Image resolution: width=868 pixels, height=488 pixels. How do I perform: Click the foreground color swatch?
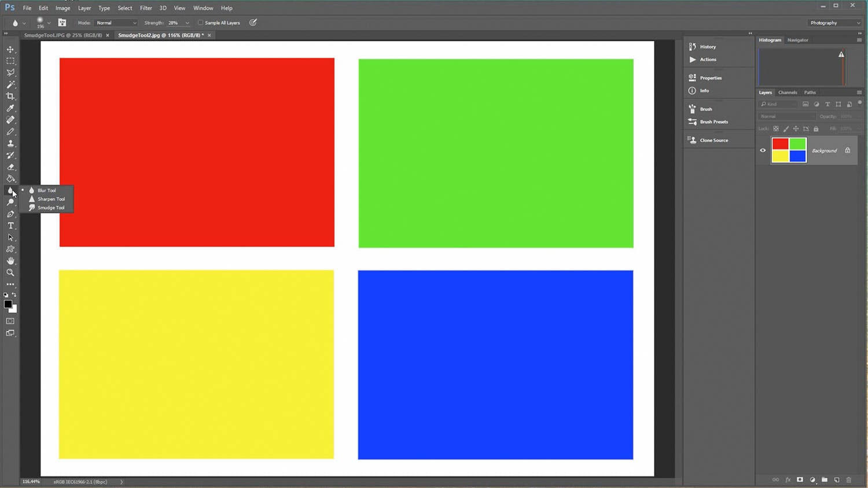8,304
